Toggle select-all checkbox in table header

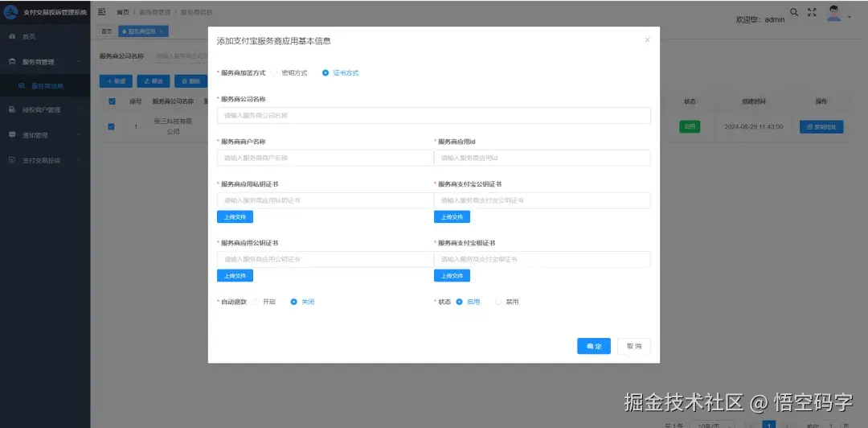click(113, 101)
